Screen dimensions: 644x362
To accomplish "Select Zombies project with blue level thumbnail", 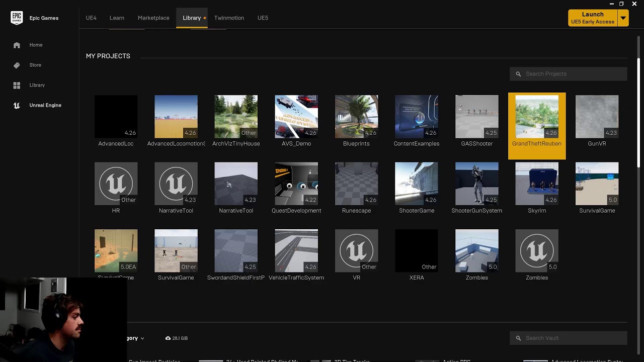I will (x=476, y=251).
